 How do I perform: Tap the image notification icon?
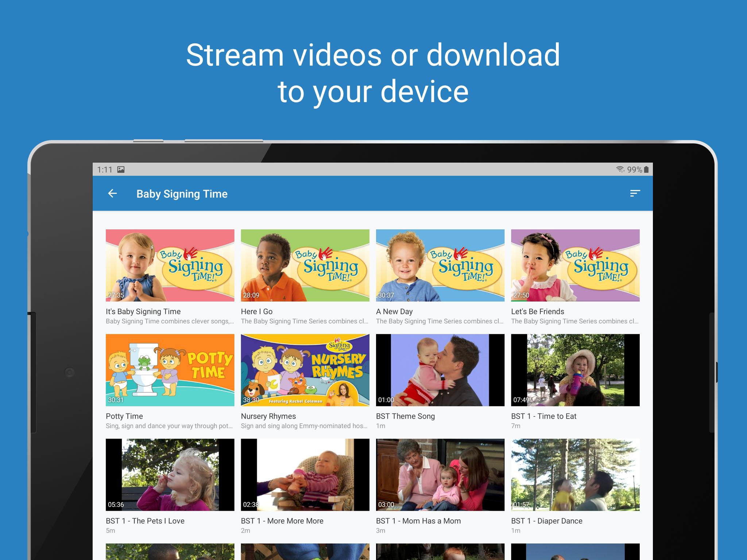click(121, 170)
